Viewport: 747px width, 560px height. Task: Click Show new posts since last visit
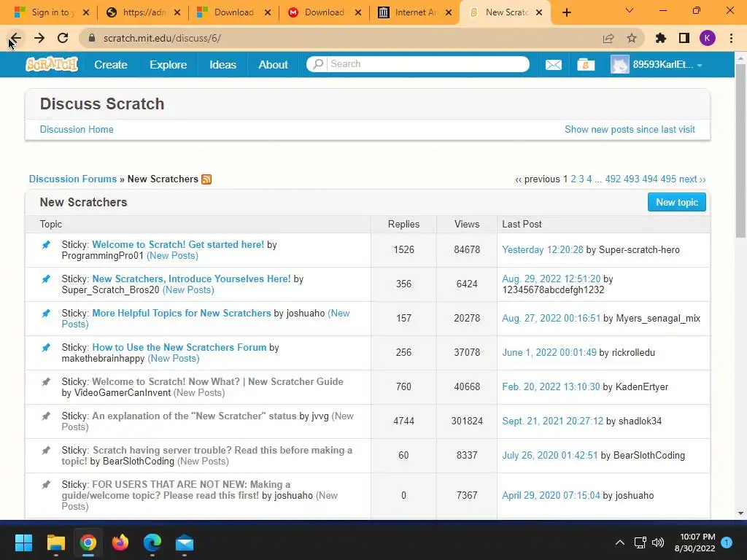tap(630, 130)
